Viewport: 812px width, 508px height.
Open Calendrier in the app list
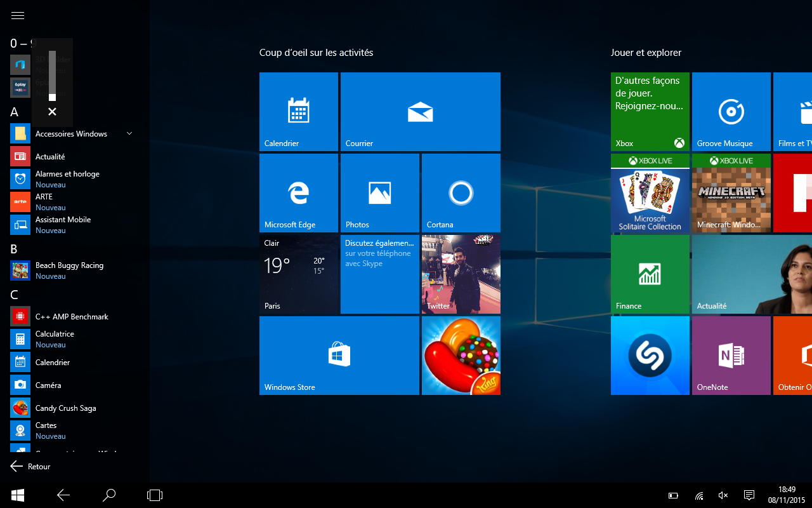click(72, 362)
